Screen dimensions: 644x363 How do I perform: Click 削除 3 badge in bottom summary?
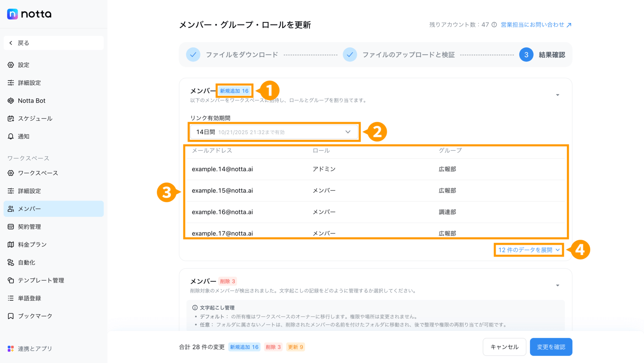(273, 347)
